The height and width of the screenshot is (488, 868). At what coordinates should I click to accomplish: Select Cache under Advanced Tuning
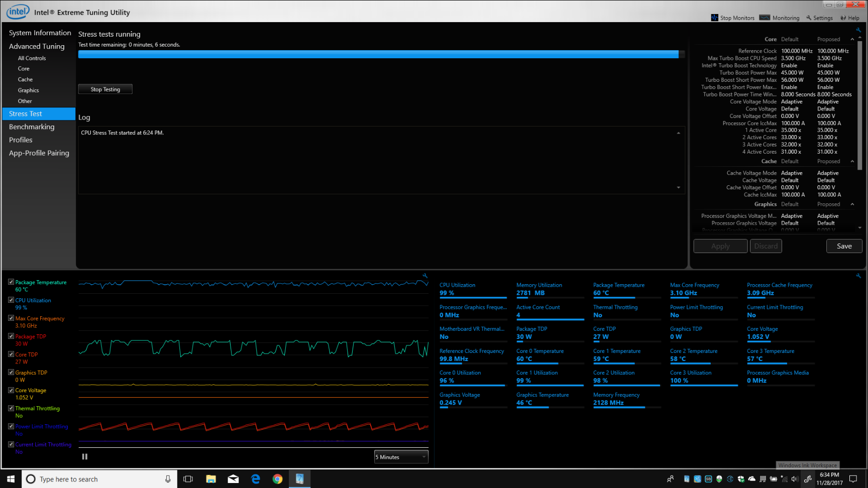(x=25, y=79)
